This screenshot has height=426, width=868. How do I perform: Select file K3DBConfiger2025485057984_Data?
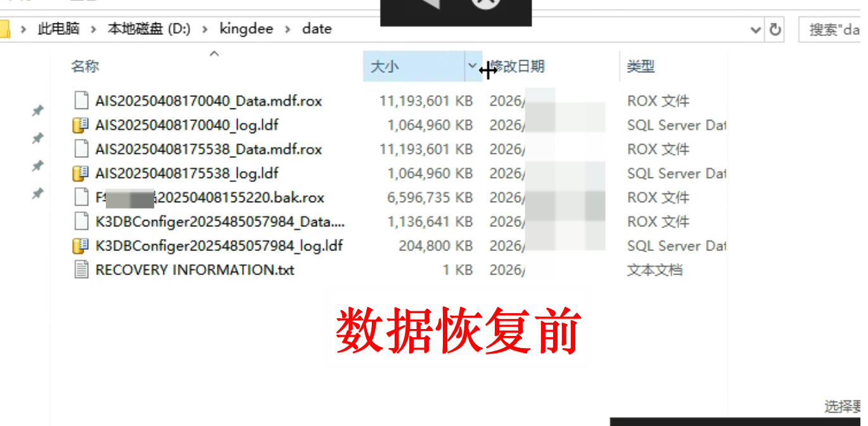[220, 221]
